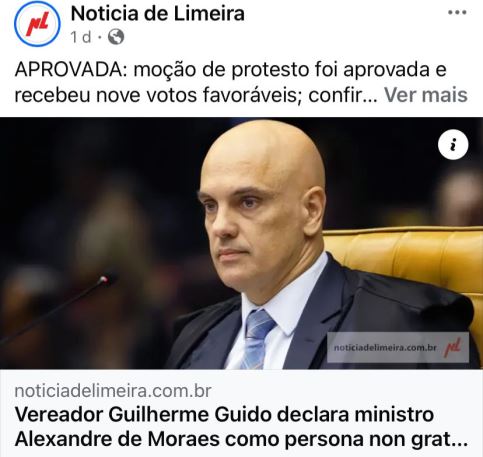Click the noticiadelimeira.com.br domain below image
This screenshot has width=483, height=457.
(x=113, y=391)
